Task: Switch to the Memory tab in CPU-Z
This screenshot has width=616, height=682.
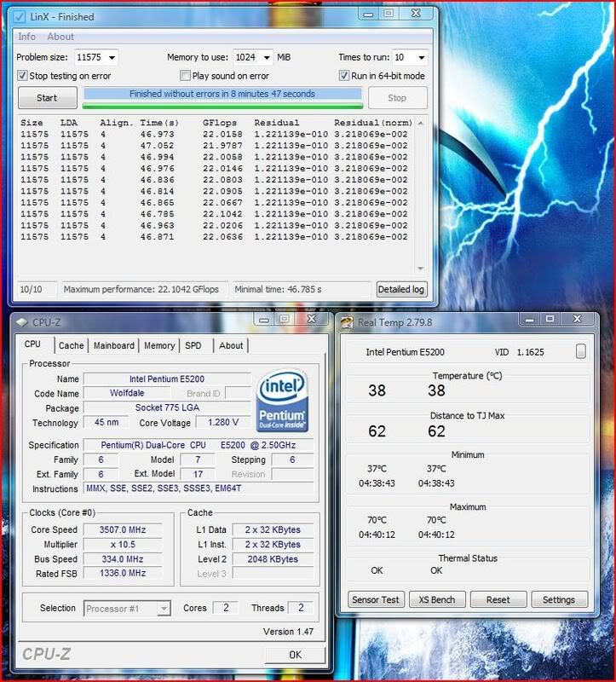Action: click(x=159, y=345)
